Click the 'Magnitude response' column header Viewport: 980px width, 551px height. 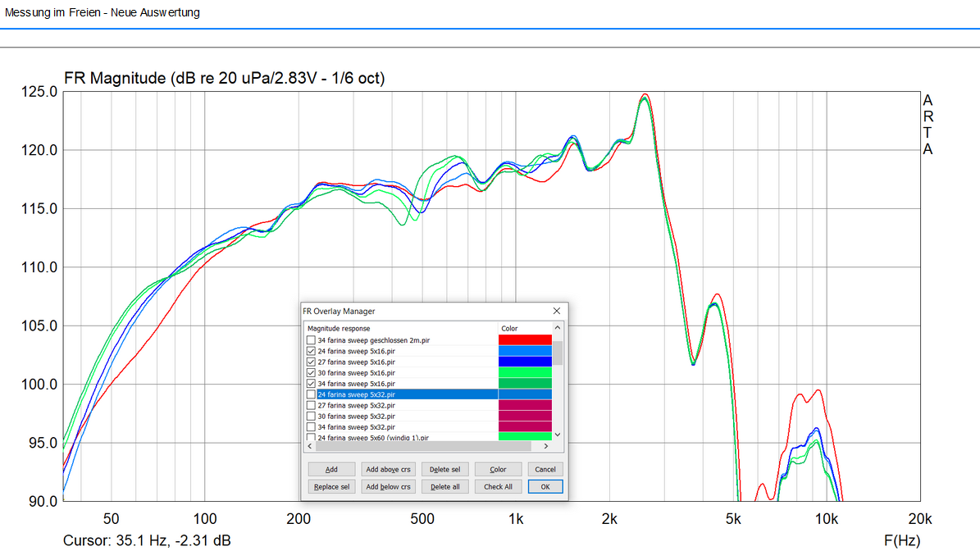point(401,328)
